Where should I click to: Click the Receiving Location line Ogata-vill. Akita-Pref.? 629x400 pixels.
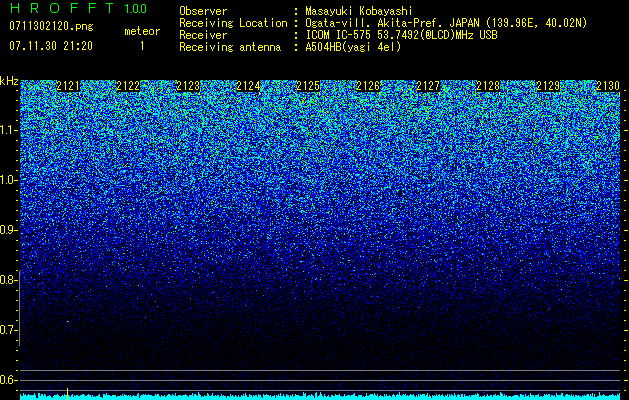(446, 23)
